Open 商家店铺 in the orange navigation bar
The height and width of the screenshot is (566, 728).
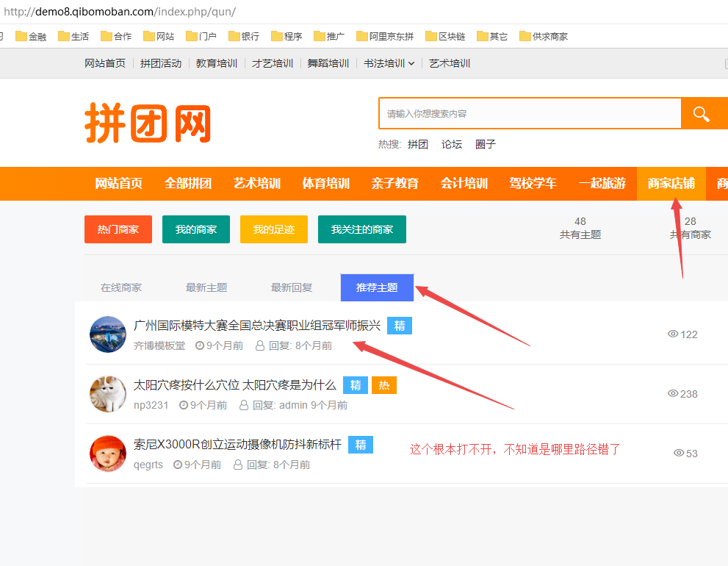click(x=671, y=184)
